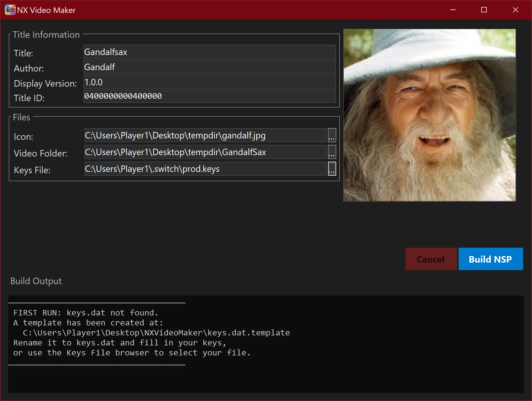Click the 'FIRST RUN: keys.dat not found.' line
Screen dimensions: 532x401
click(x=86, y=313)
